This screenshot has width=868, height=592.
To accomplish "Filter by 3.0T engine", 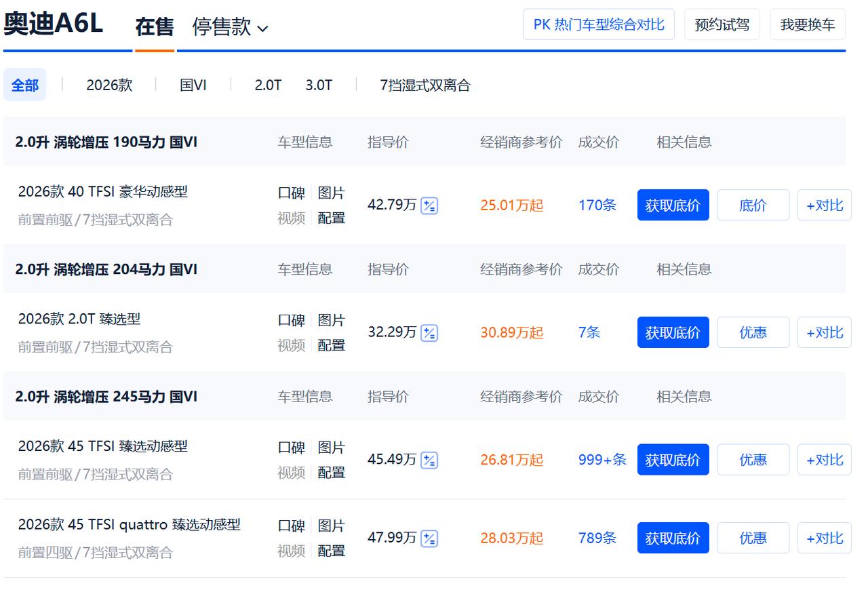I will tap(319, 85).
